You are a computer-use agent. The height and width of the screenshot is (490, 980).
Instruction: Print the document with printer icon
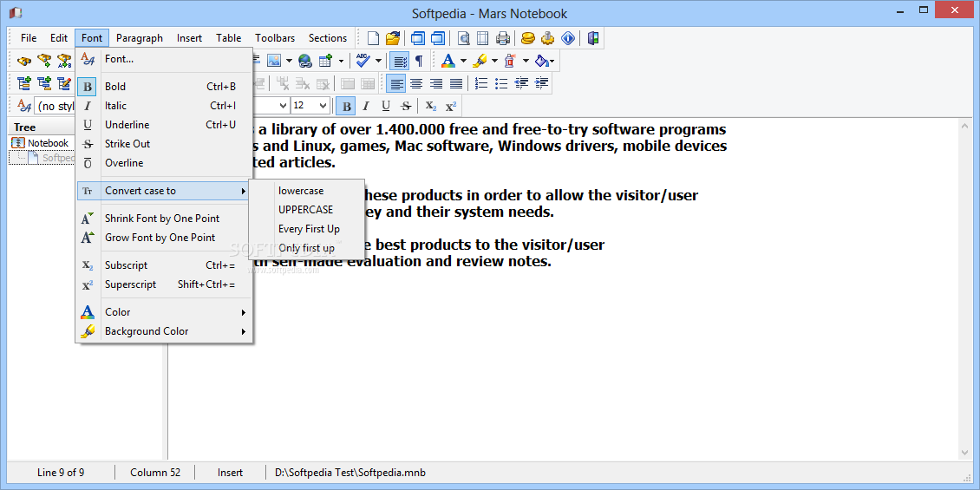click(x=502, y=38)
